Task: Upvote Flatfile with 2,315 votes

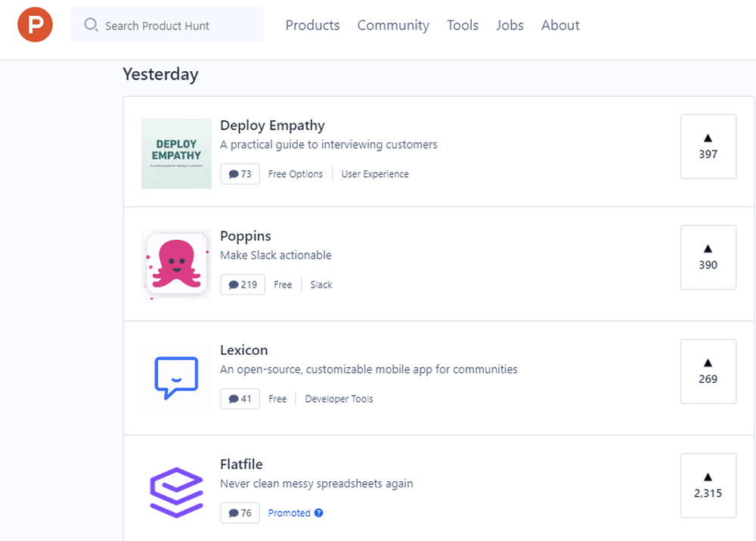Action: coord(708,486)
